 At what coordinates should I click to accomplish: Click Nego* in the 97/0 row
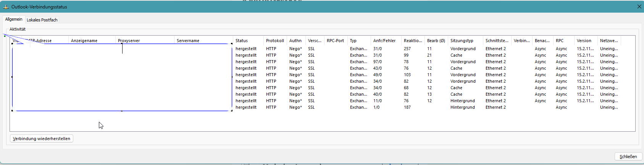tap(295, 62)
